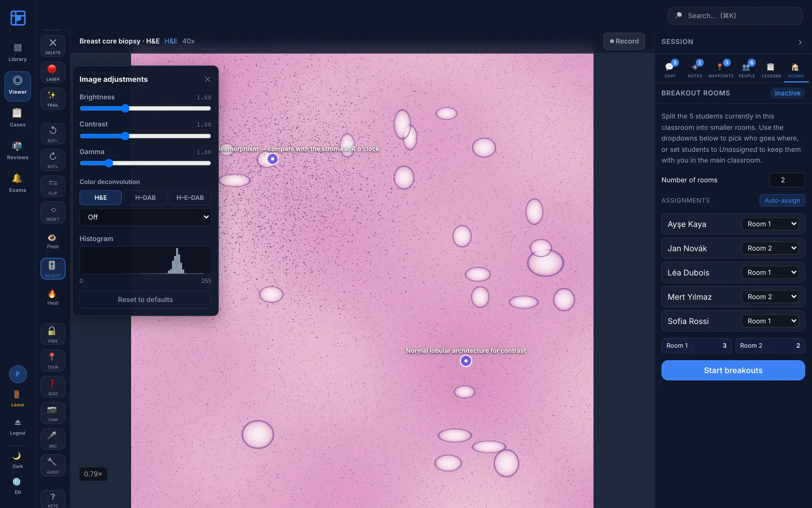Click the Audio settings wrench icon

(53, 465)
